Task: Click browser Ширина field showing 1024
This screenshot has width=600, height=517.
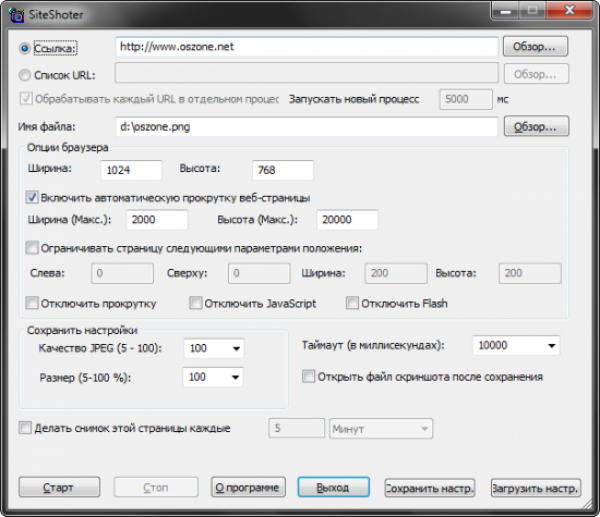Action: pyautogui.click(x=131, y=170)
